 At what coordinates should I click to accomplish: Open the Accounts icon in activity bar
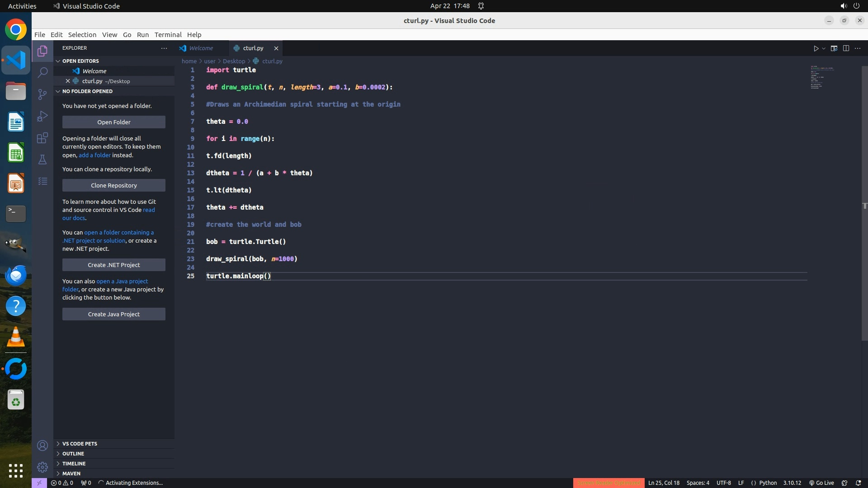click(x=42, y=446)
